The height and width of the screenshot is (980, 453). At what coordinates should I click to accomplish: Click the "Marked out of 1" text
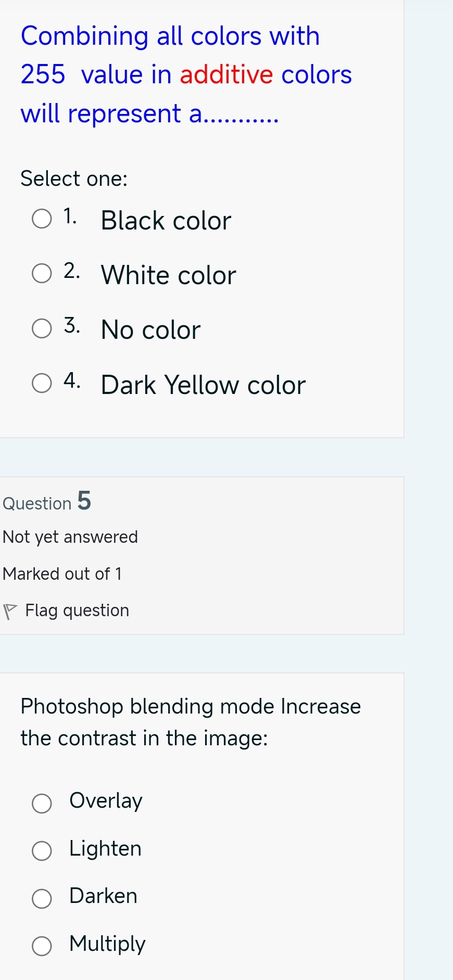[x=62, y=574]
